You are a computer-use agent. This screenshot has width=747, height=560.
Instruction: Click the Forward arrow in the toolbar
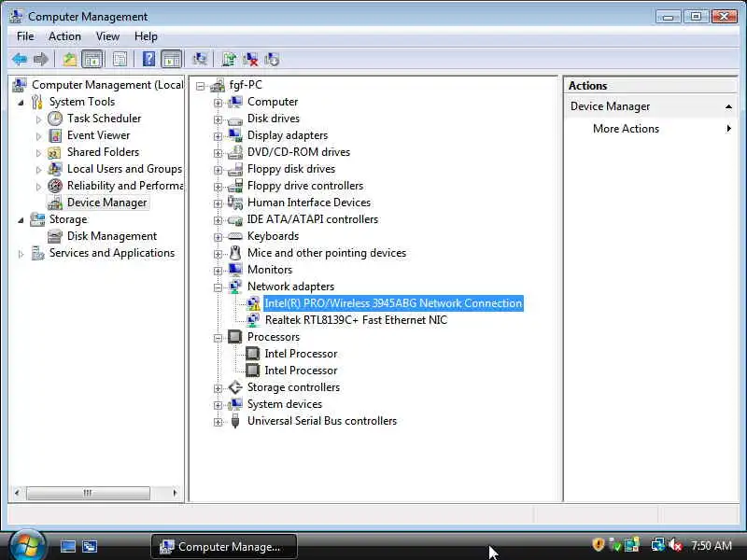pyautogui.click(x=41, y=60)
